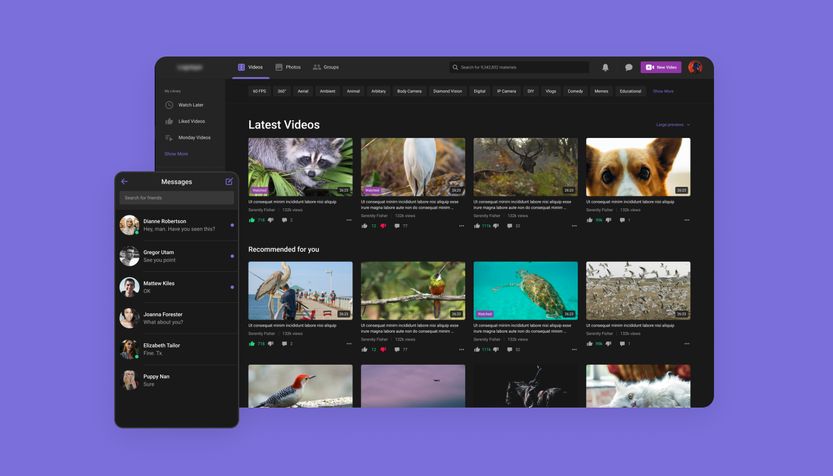Click the compose new message icon
The height and width of the screenshot is (476, 833).
(x=229, y=182)
